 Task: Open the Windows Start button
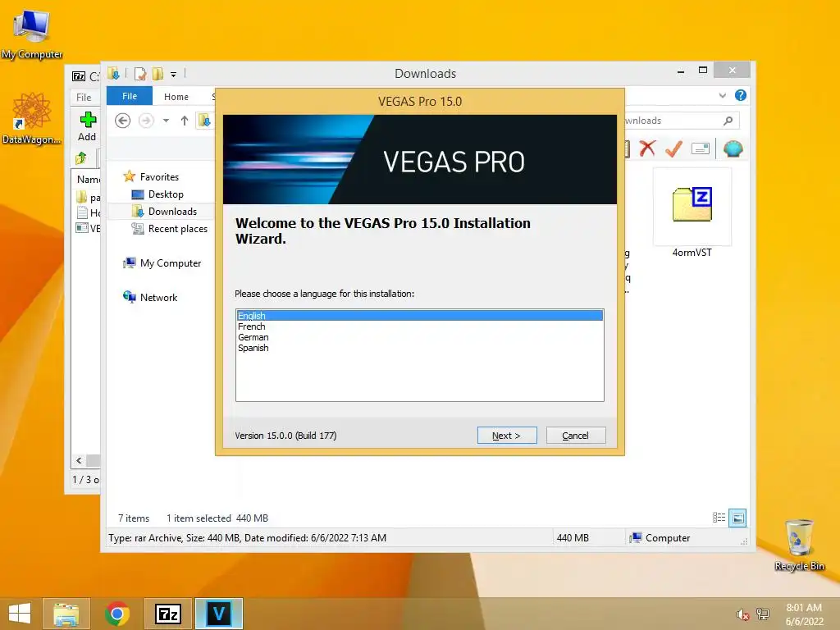click(x=20, y=614)
